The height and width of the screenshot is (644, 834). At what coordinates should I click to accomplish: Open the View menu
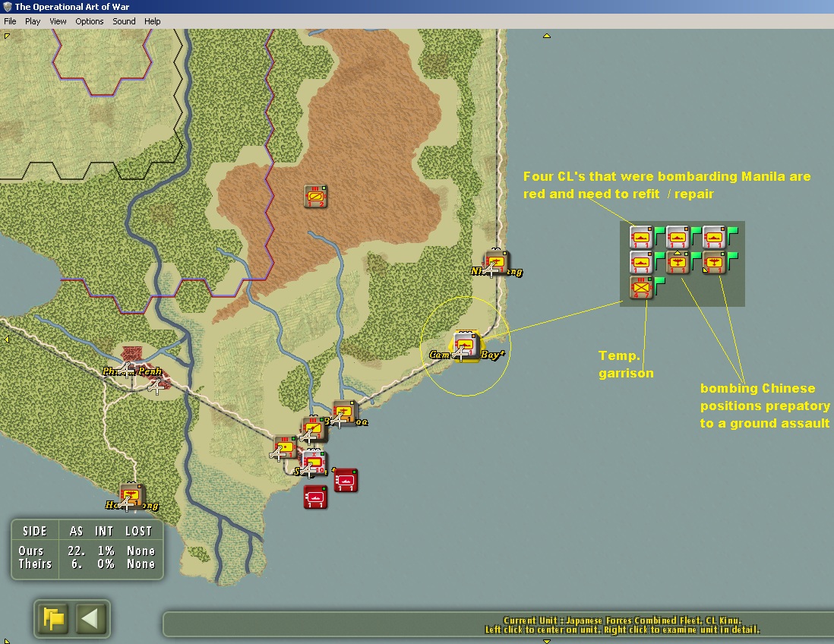tap(58, 21)
